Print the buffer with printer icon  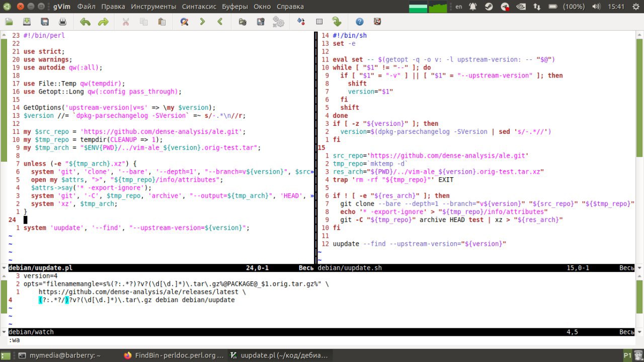click(x=62, y=22)
